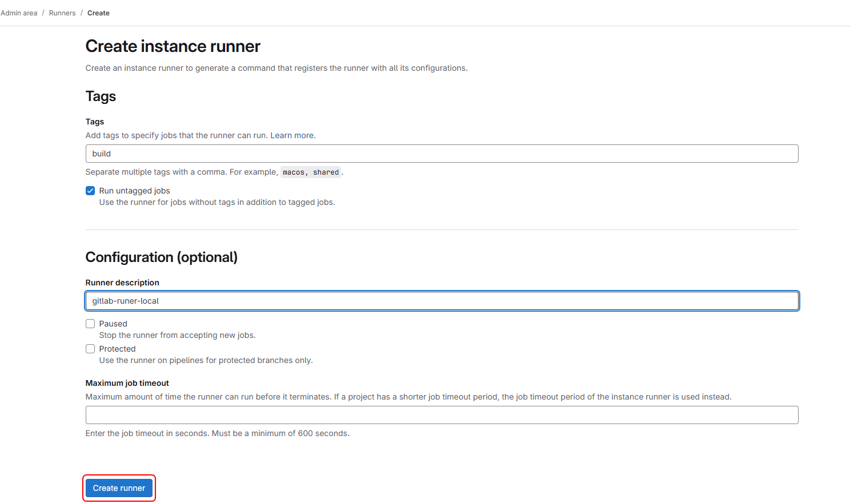Focus the empty Maximum job timeout field
The width and height of the screenshot is (850, 504).
[x=442, y=415]
